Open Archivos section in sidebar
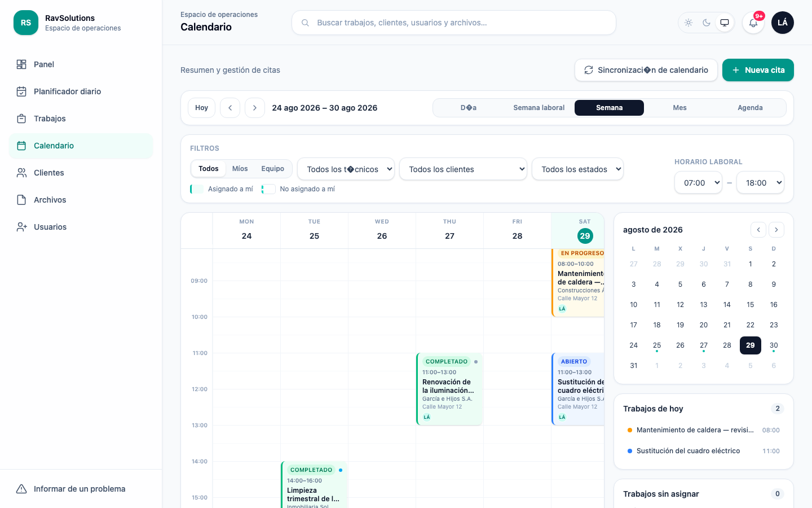Screen dimensions: 812x508 coord(81,200)
